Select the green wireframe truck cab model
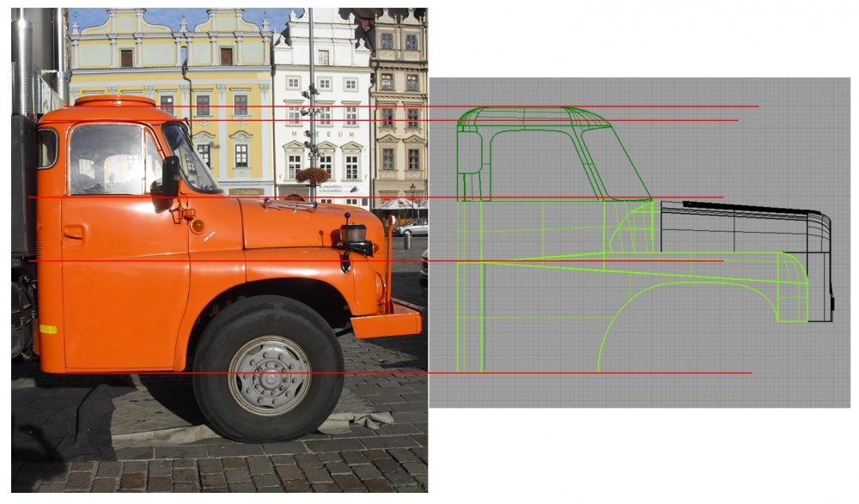 point(632,240)
